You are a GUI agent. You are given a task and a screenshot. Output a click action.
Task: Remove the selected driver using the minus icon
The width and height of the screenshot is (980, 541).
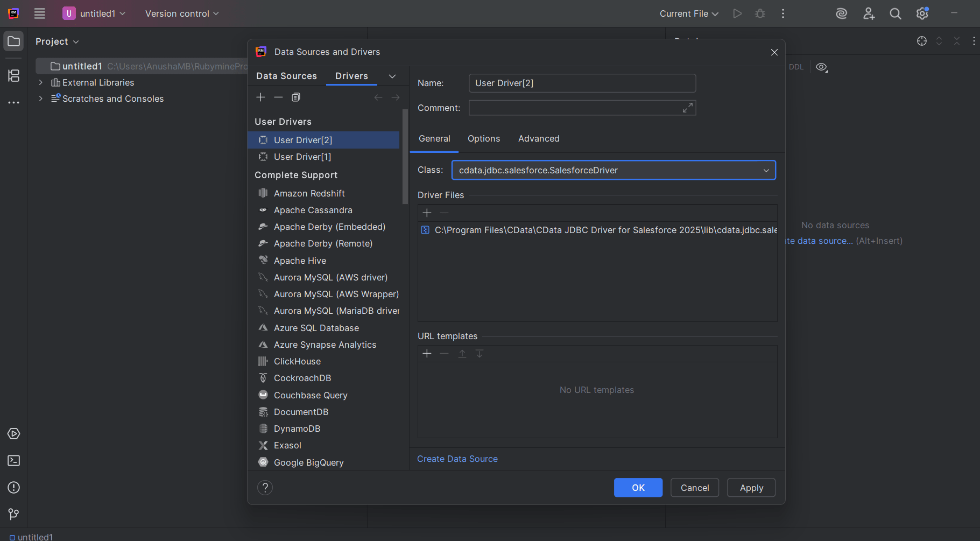278,97
